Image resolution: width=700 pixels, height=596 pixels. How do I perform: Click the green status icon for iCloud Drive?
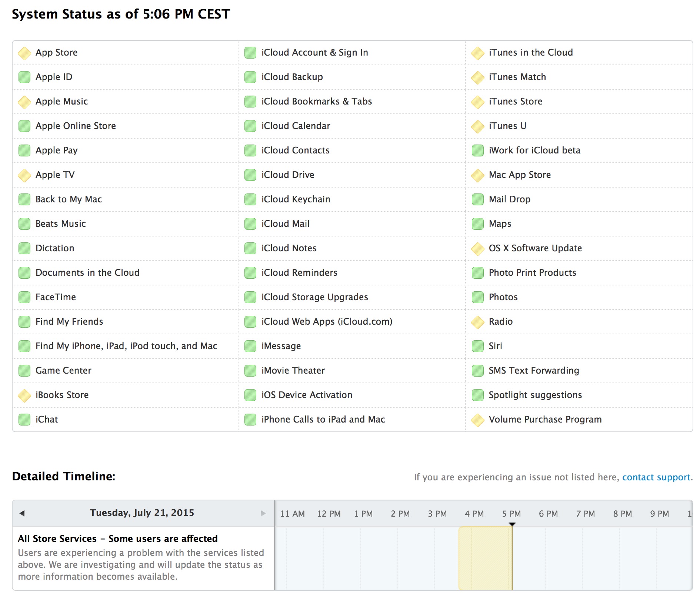point(250,175)
